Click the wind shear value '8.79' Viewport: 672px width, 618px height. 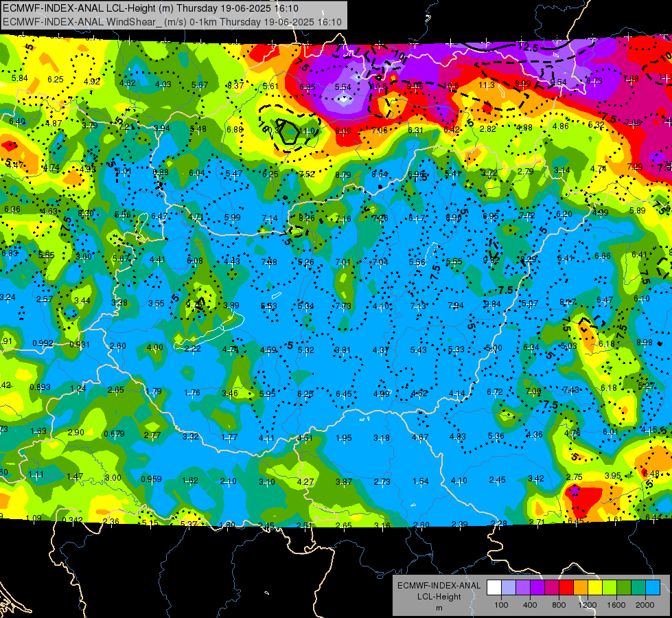coord(343,175)
